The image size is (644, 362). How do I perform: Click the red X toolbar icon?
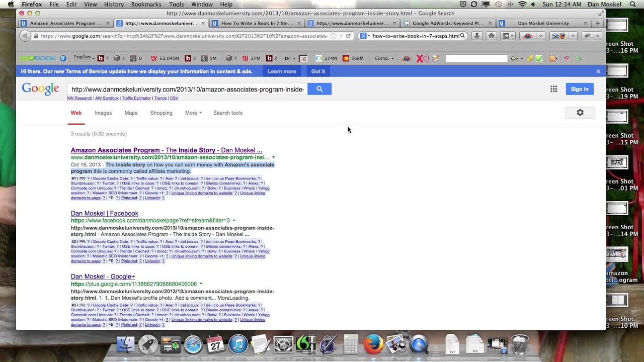tap(422, 58)
